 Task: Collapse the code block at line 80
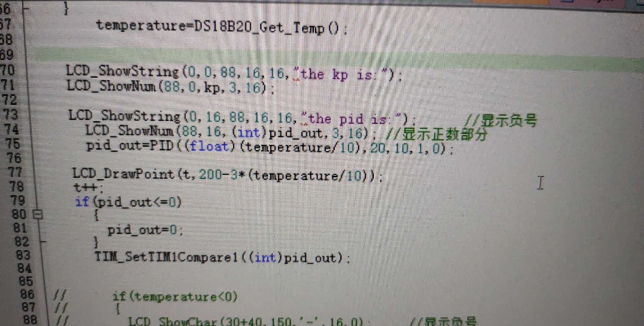click(38, 215)
